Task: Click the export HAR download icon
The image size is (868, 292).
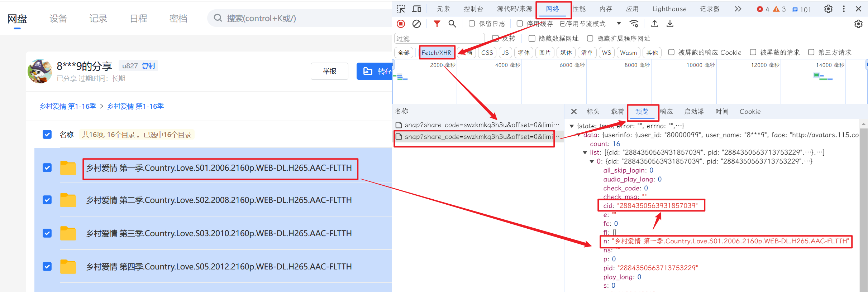Action: coord(670,24)
